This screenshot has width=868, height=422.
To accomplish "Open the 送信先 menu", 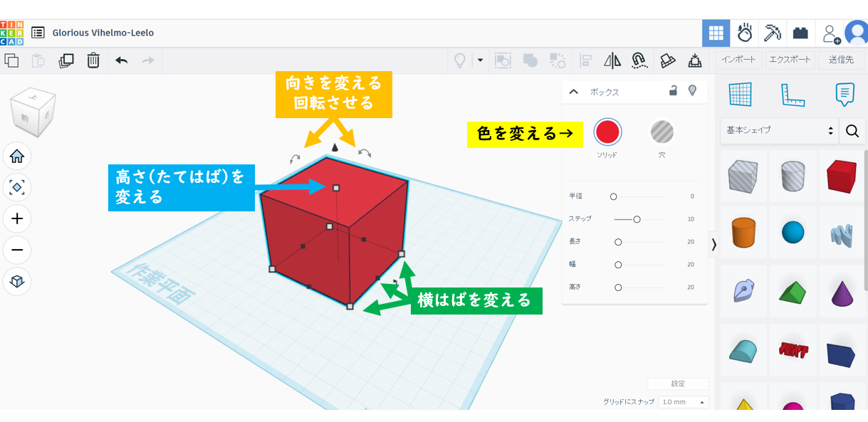I will (x=840, y=60).
